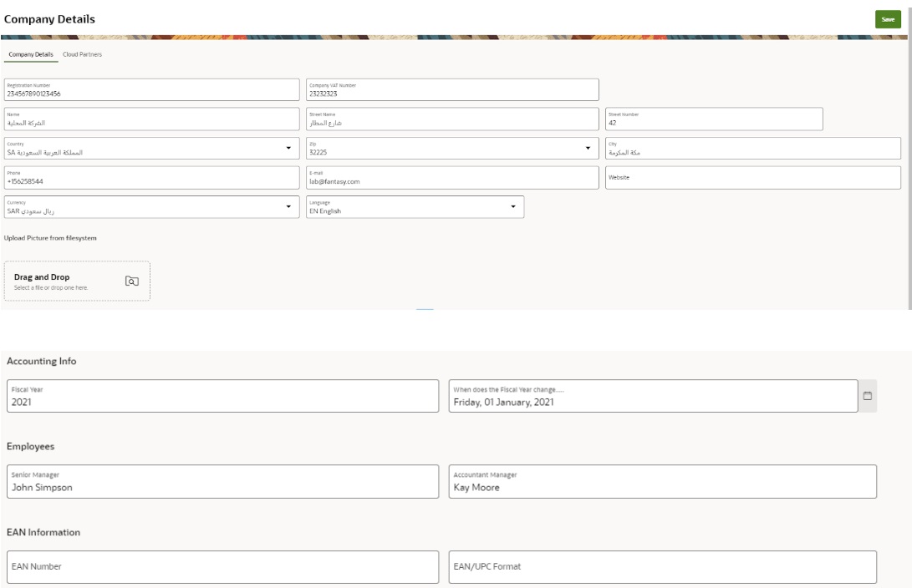Click the Fiscal Year field showing 2021
Viewport: 912px width, 588px height.
click(222, 396)
